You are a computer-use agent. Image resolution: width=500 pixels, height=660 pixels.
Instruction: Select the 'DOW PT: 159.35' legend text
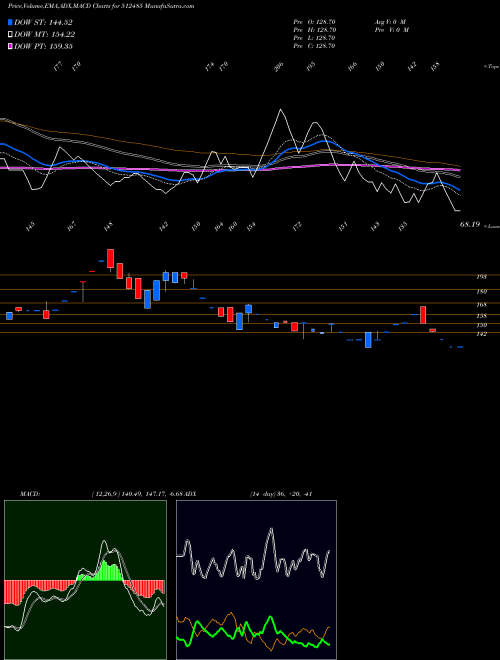pyautogui.click(x=43, y=46)
